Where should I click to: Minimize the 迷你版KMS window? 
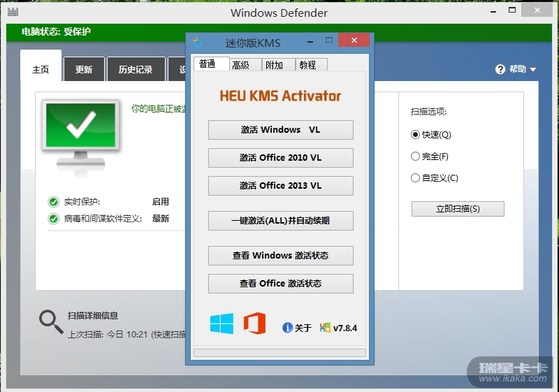point(310,42)
